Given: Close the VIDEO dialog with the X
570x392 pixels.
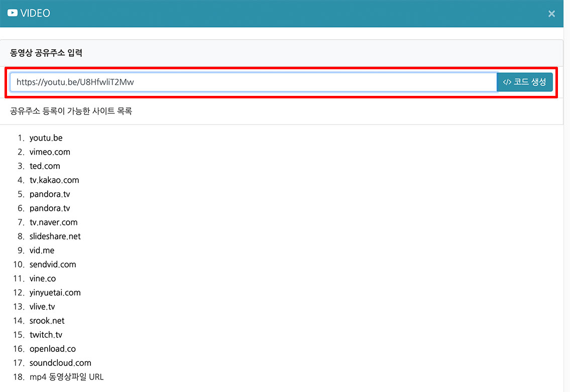Looking at the screenshot, I should coord(551,14).
